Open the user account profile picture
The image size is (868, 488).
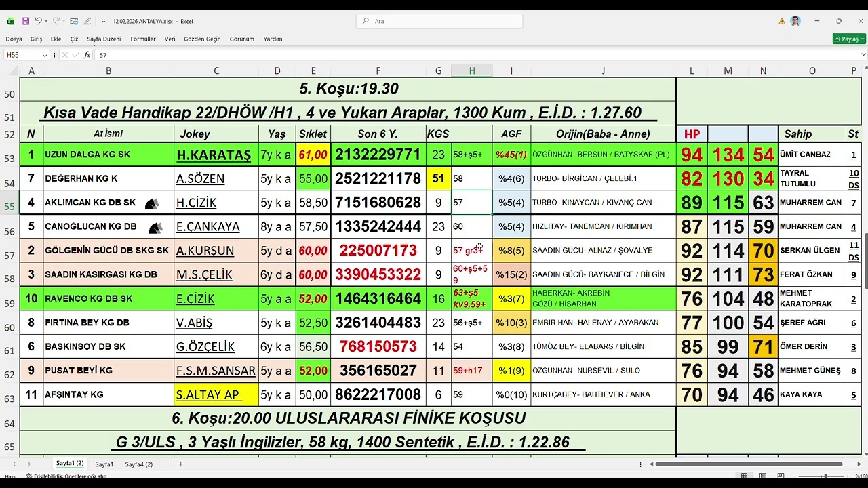coord(795,21)
